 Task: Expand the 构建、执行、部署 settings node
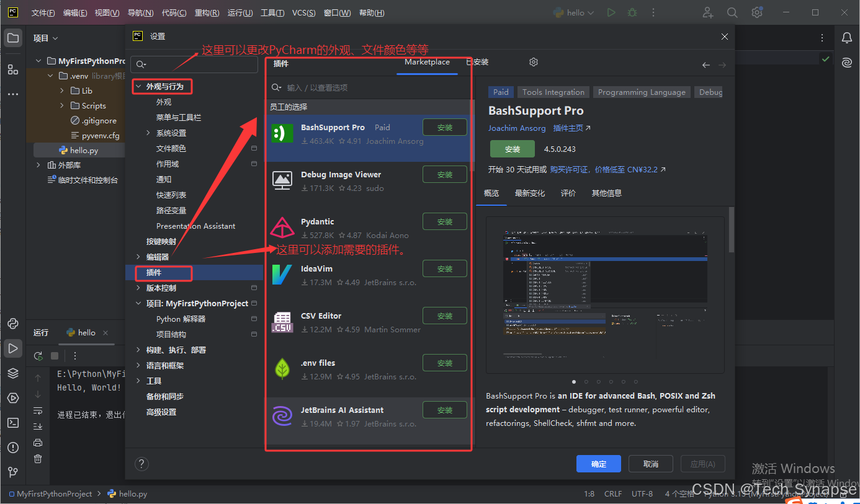(138, 350)
